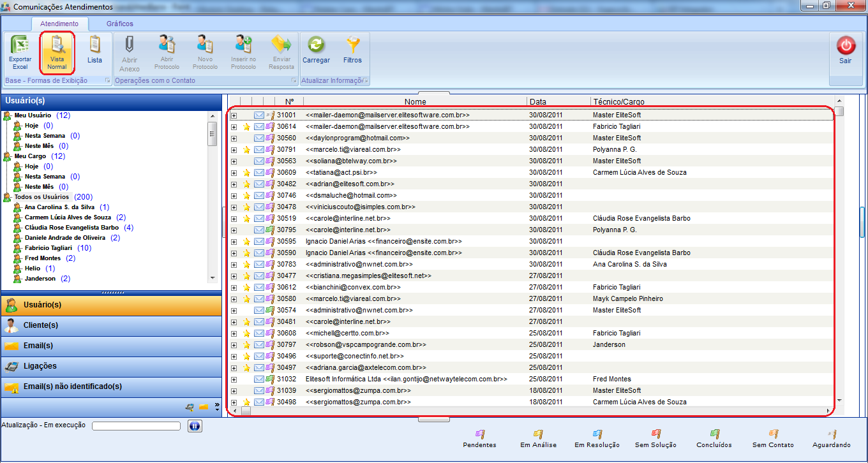The image size is (868, 463).
Task: Toggle the star on record 30614
Action: tap(246, 127)
